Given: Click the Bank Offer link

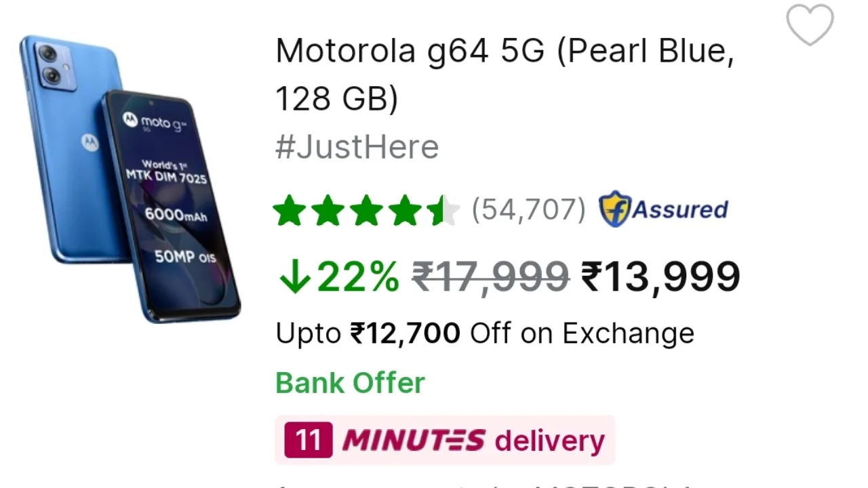Looking at the screenshot, I should [x=350, y=383].
